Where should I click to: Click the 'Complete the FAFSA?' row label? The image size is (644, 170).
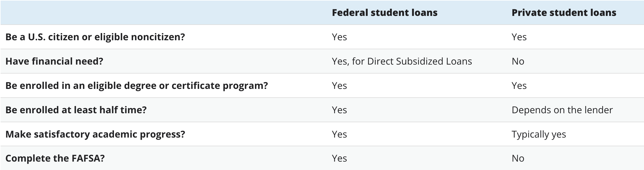tap(55, 158)
